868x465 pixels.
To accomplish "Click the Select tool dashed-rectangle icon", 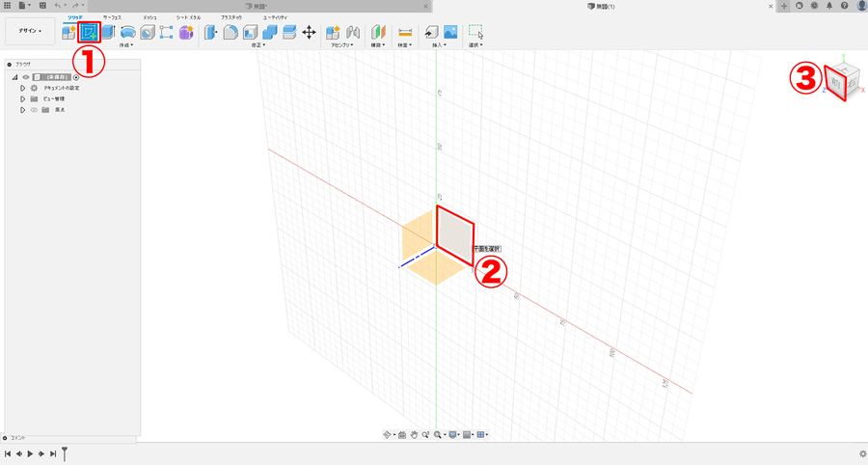I will click(x=475, y=32).
